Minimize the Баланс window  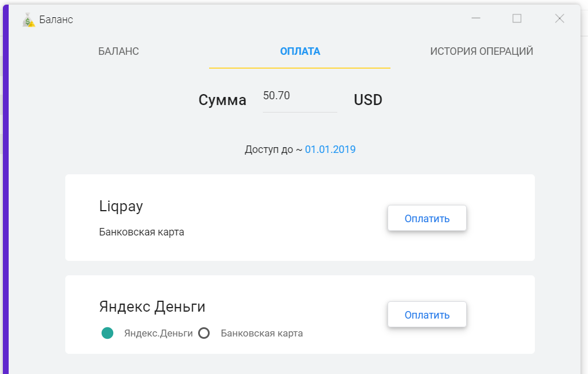(476, 18)
